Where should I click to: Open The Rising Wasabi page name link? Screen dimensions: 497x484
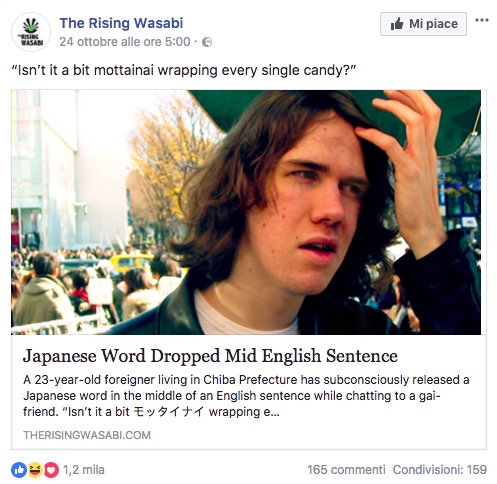point(121,23)
